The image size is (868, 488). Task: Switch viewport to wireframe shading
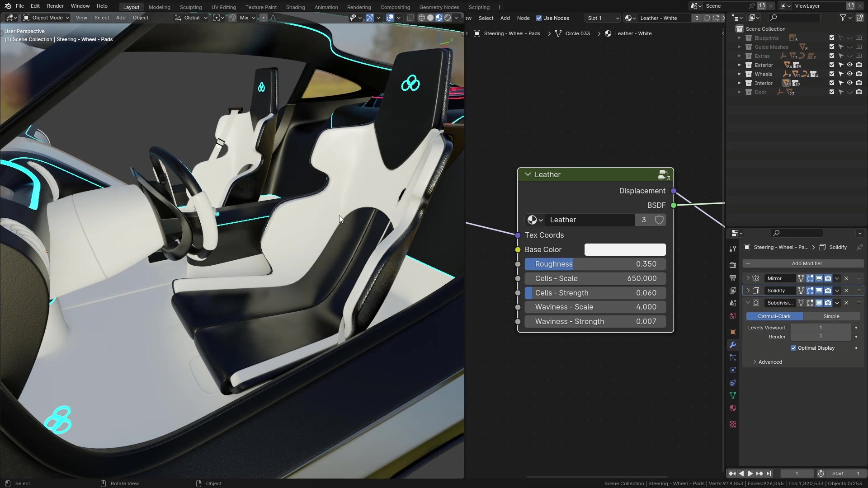422,18
